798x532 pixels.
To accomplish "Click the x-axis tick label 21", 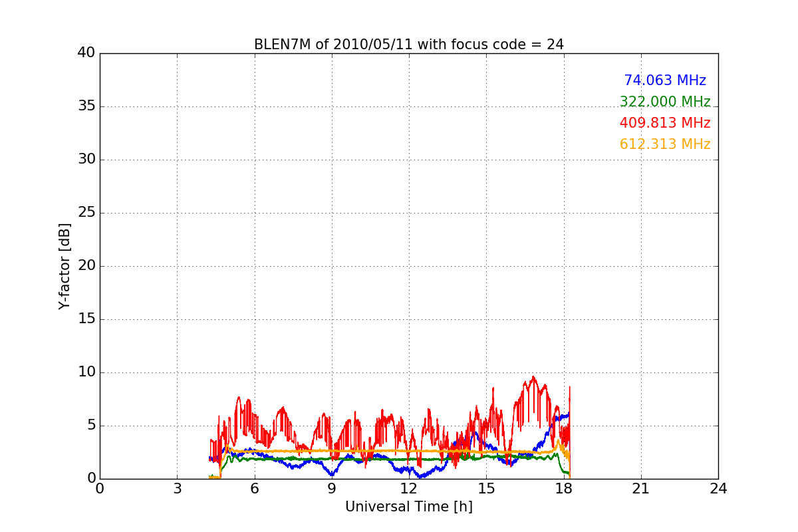I will pyautogui.click(x=641, y=489).
